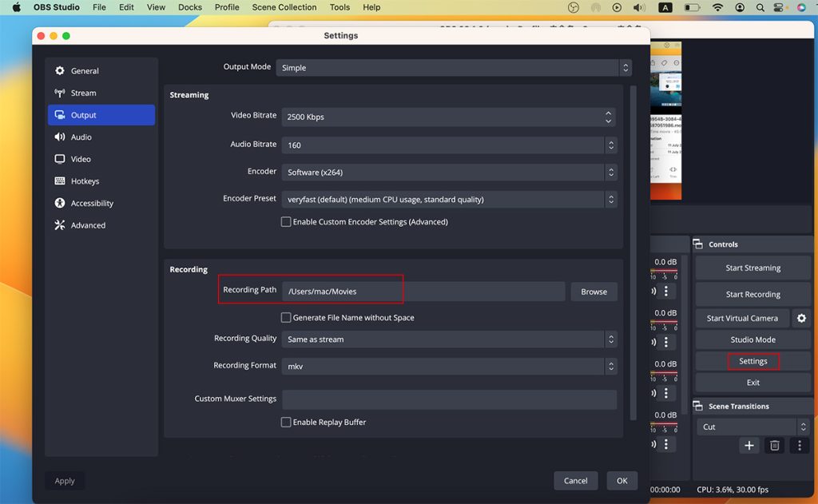Open the Wi-Fi menu
This screenshot has height=504, width=818.
click(x=718, y=7)
